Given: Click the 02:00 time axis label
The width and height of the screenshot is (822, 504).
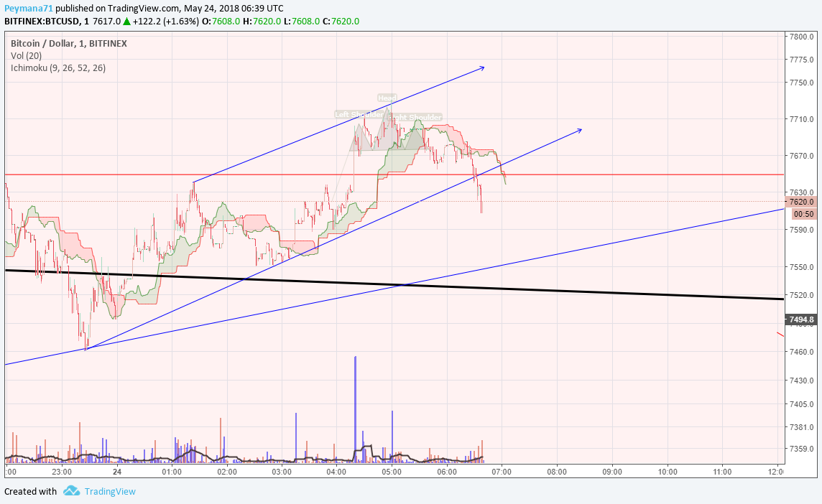Looking at the screenshot, I should pyautogui.click(x=227, y=472).
